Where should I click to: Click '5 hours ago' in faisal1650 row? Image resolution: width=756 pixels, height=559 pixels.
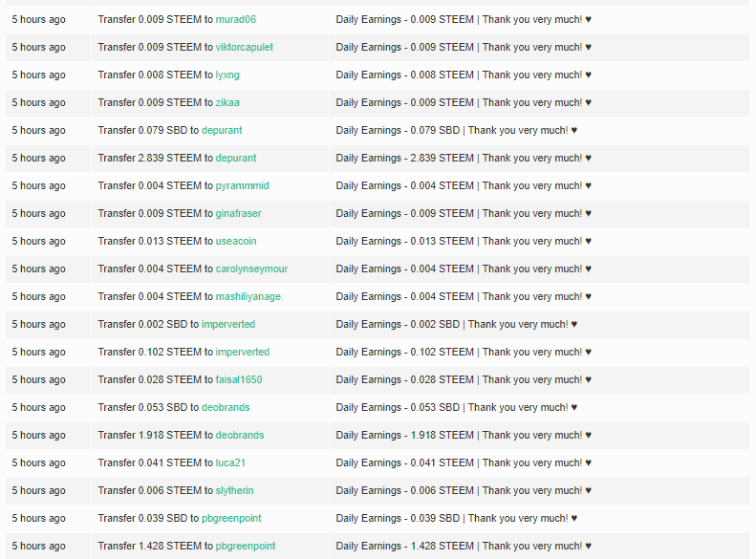coord(38,379)
